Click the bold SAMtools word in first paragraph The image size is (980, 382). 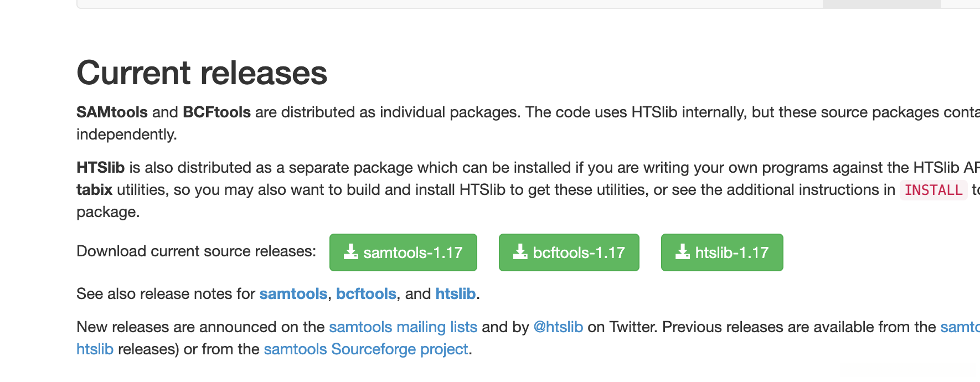pos(112,112)
